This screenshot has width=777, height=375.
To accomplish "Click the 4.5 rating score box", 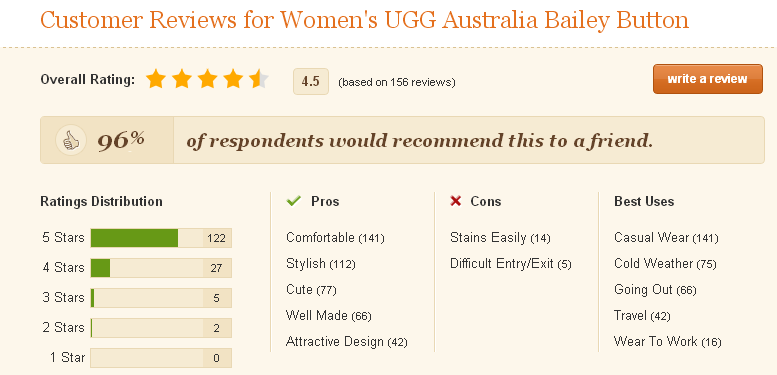I will coord(311,81).
